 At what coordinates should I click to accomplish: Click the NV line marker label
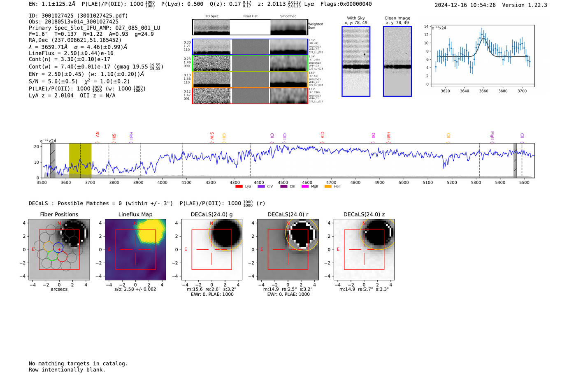(x=97, y=135)
